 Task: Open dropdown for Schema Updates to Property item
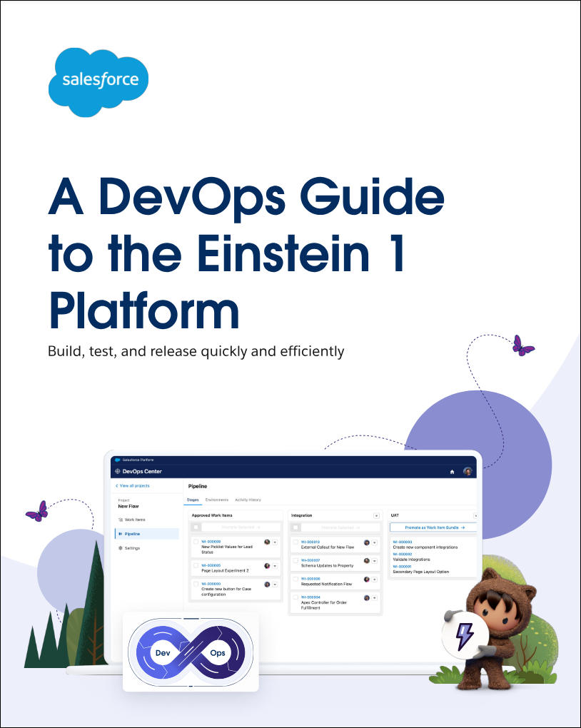[375, 561]
